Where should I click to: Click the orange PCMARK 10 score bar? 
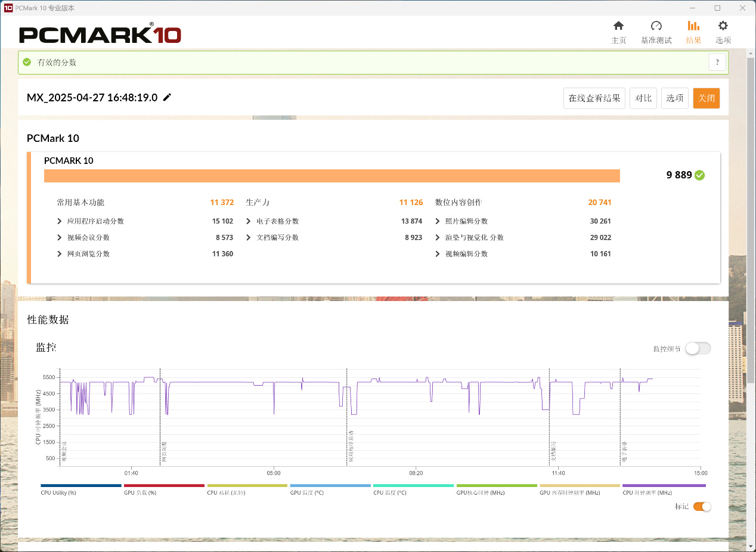(332, 176)
